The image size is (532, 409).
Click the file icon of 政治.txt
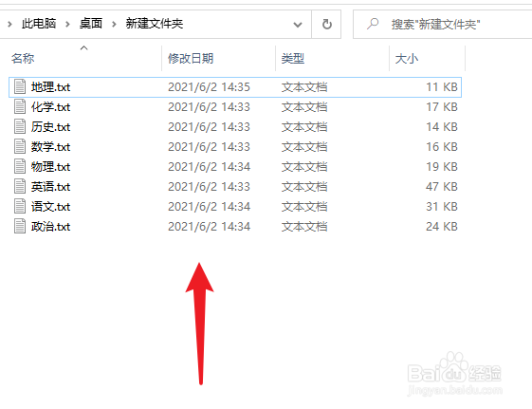click(20, 227)
